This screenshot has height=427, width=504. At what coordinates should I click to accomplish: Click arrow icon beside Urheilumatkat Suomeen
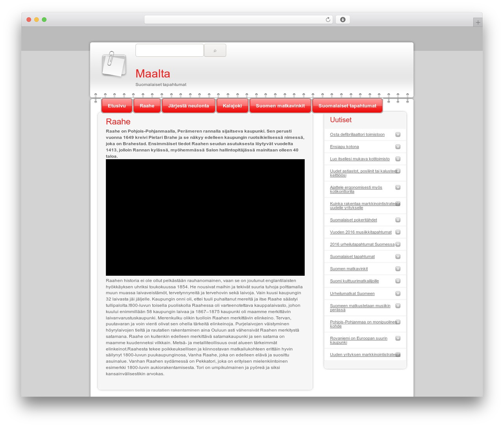[398, 293]
